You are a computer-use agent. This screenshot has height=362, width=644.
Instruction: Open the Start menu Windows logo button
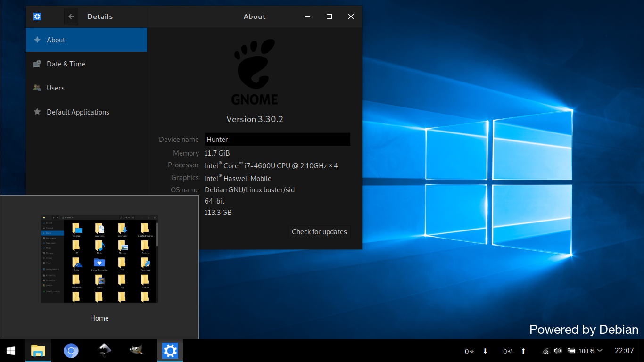(x=11, y=351)
